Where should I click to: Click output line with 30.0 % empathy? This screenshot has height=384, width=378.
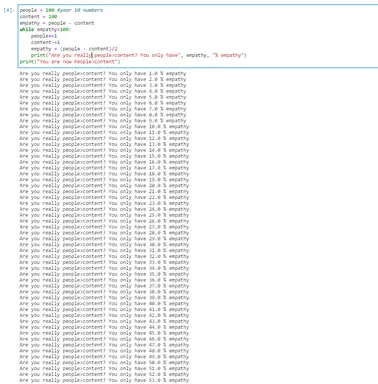pyautogui.click(x=104, y=245)
